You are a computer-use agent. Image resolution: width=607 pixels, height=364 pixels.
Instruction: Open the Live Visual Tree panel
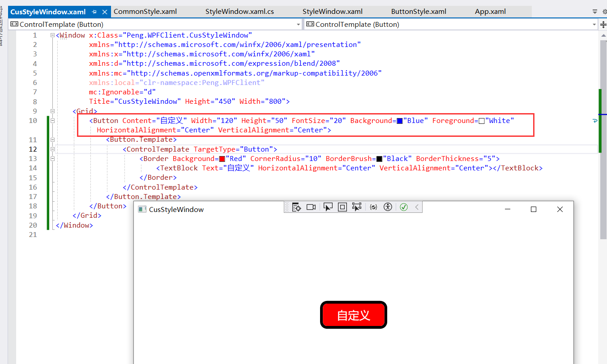(296, 207)
